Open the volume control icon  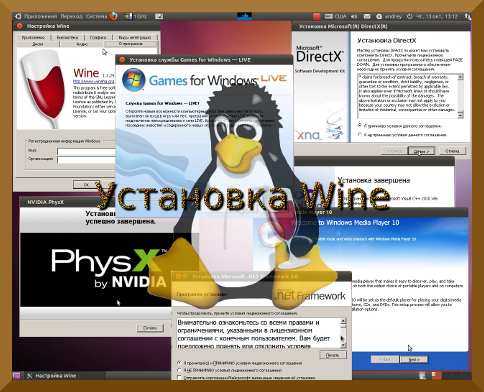354,16
